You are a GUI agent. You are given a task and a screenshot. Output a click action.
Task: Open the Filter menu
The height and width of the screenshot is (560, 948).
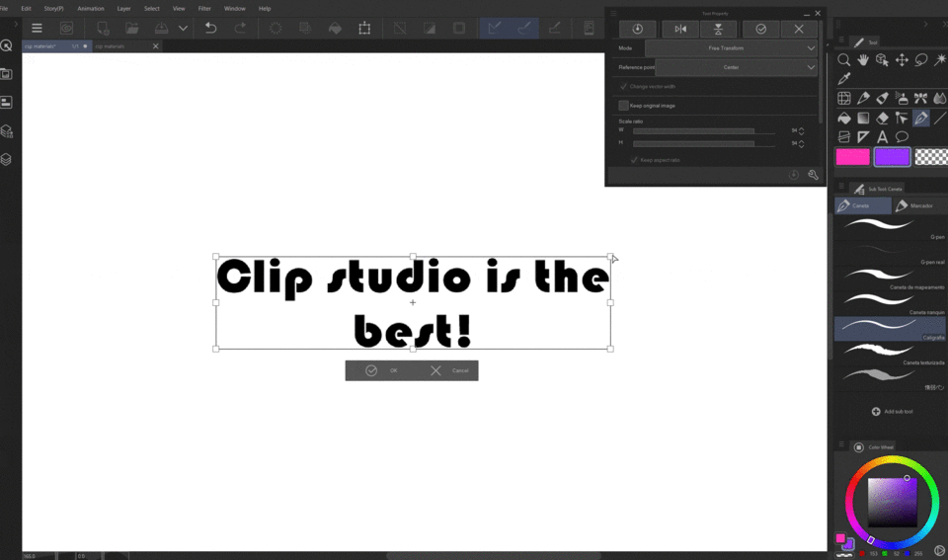(x=204, y=9)
